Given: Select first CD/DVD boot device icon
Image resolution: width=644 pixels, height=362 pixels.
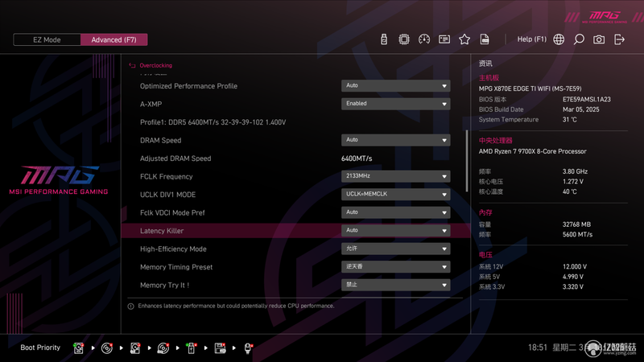Looking at the screenshot, I should (107, 348).
